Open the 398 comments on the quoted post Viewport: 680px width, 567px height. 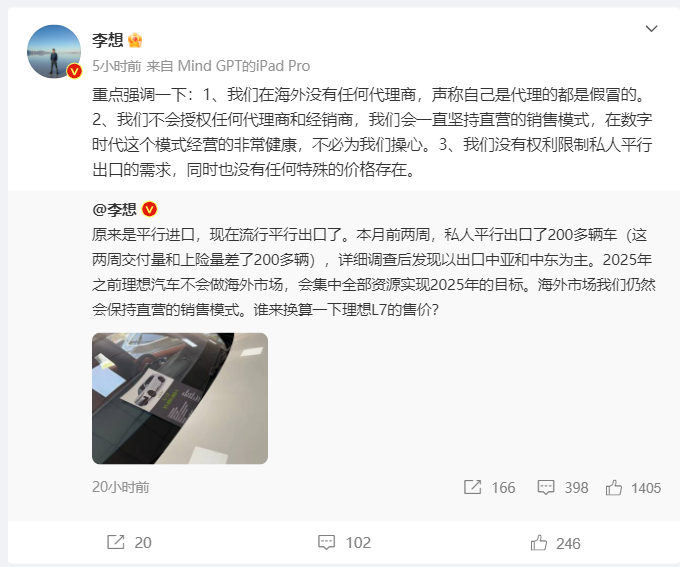[x=562, y=487]
